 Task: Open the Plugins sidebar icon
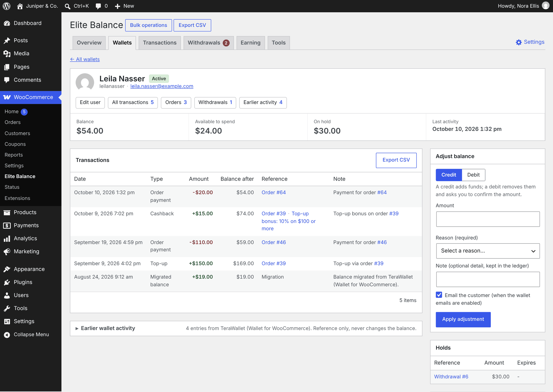tap(7, 282)
